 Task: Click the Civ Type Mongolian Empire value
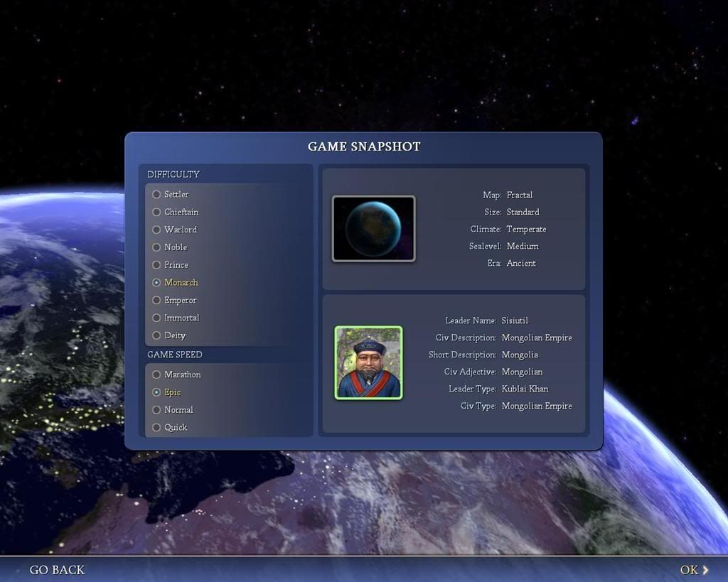[537, 406]
